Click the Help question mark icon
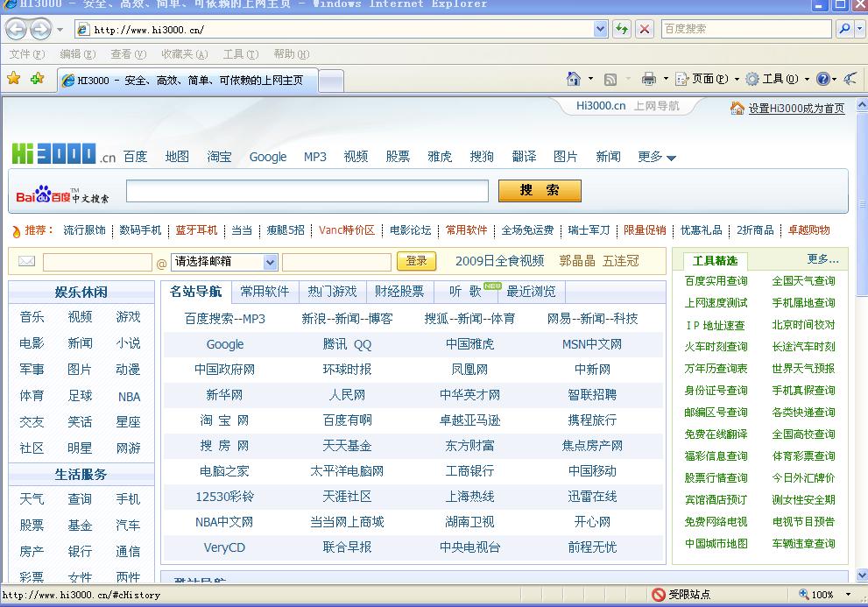868x607 pixels. [x=822, y=79]
